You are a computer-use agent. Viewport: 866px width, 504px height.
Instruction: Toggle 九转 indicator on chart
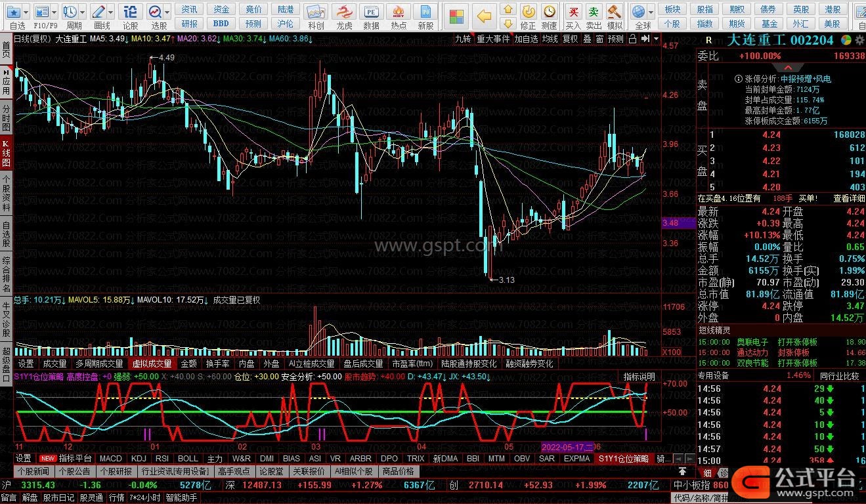[464, 39]
